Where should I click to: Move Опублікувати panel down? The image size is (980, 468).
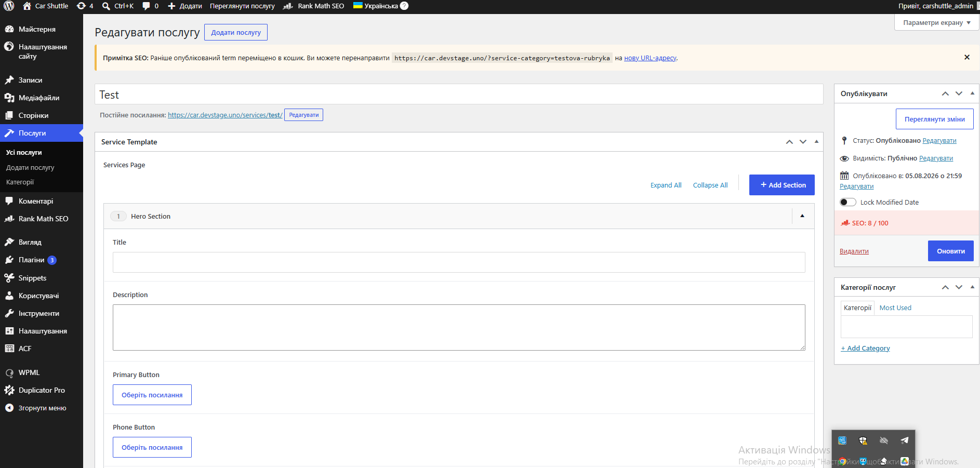pyautogui.click(x=959, y=93)
